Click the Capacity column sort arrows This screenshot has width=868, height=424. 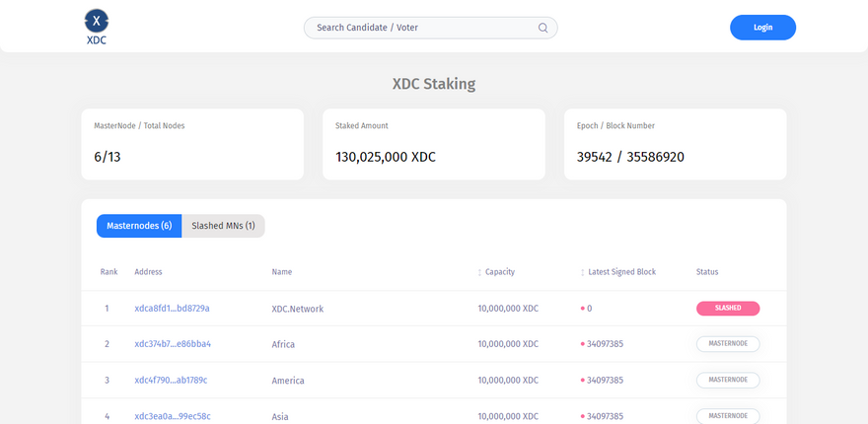[x=478, y=272]
